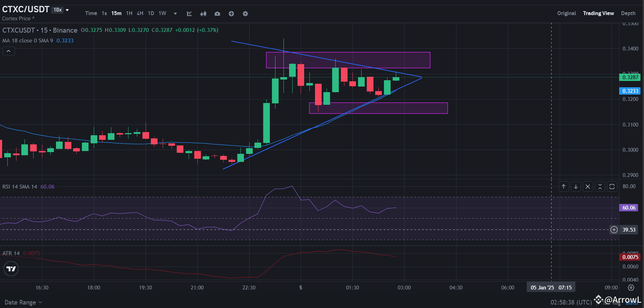Open the Cortex Price link
The image size is (644, 308).
(x=18, y=19)
